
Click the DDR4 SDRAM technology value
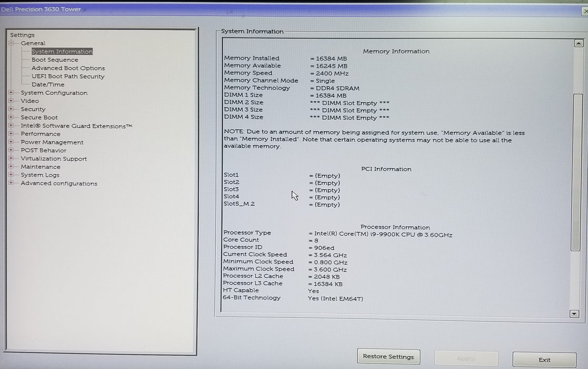pyautogui.click(x=335, y=88)
